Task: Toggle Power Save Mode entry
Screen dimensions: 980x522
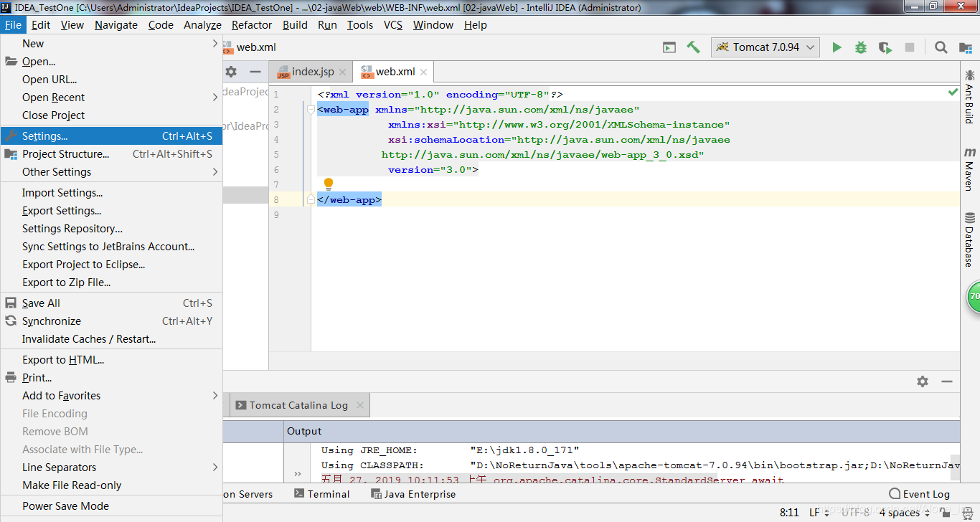Action: (x=111, y=506)
